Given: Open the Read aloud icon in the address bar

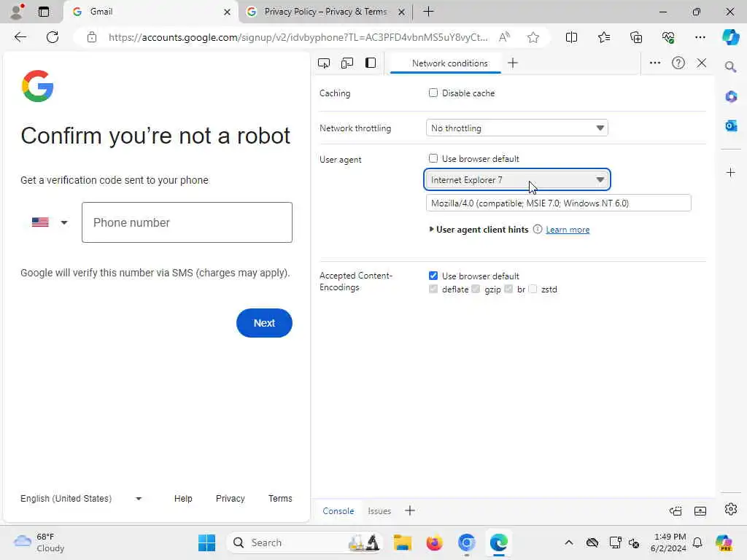Looking at the screenshot, I should click(504, 37).
